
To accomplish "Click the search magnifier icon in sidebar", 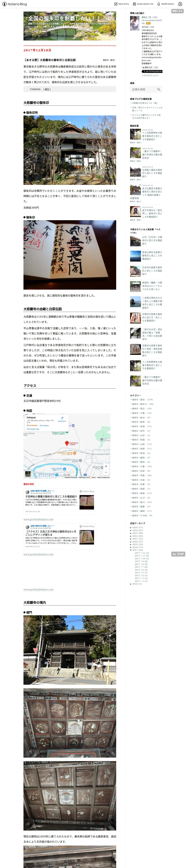I will click(159, 89).
